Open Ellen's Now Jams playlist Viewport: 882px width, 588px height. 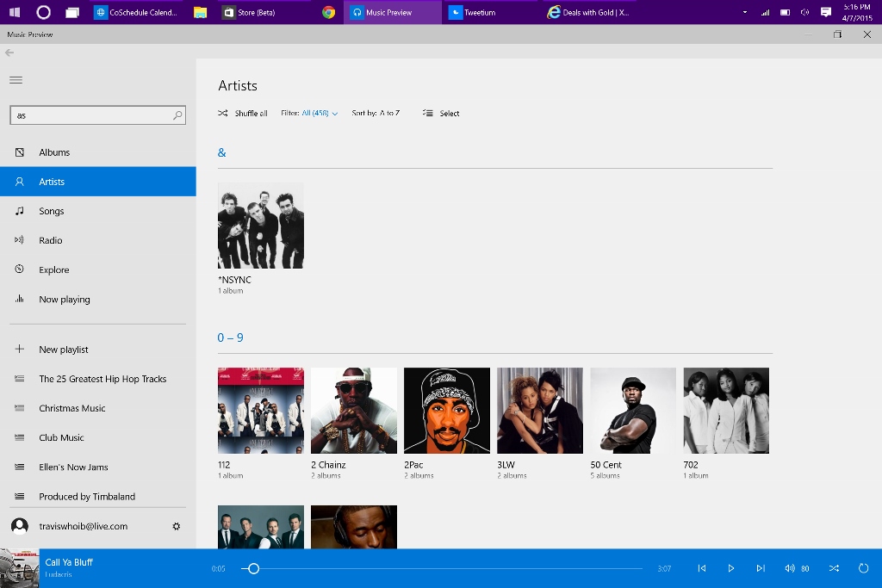(x=98, y=467)
